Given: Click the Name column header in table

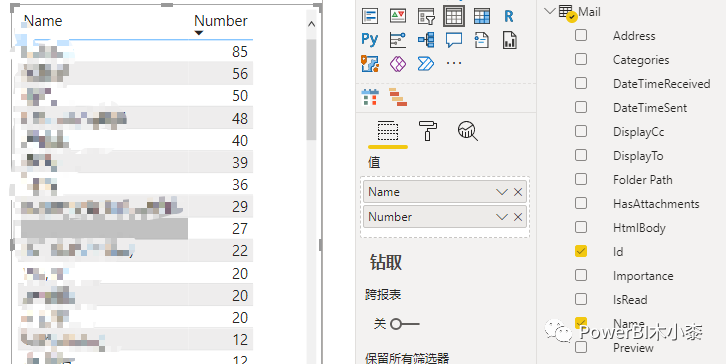Looking at the screenshot, I should pos(43,21).
